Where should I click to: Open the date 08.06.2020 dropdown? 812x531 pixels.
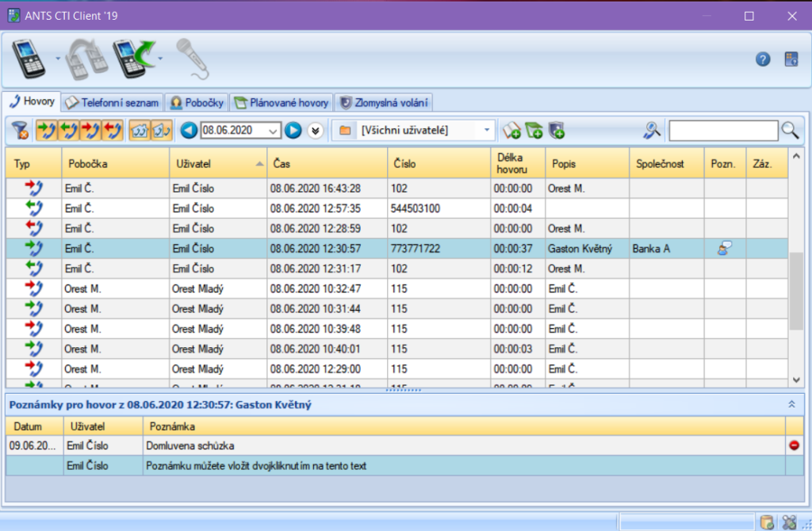[274, 130]
